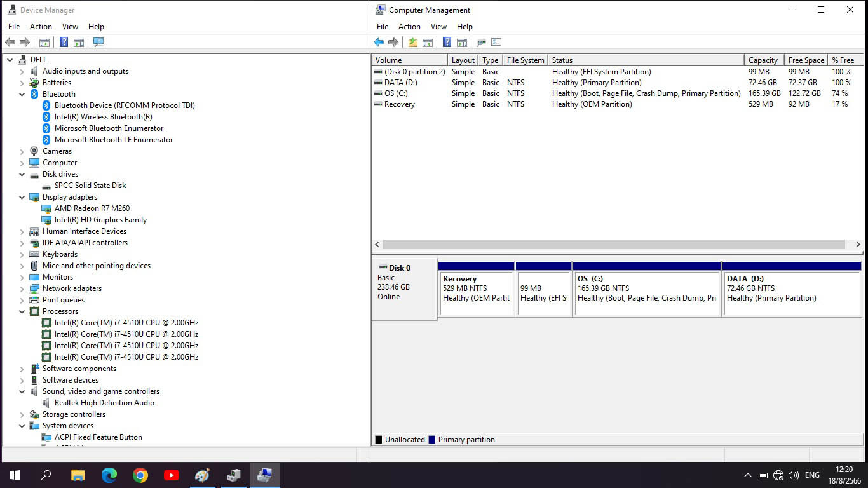Select Intel(R) Wireless Bluetooth(R) device

point(104,117)
